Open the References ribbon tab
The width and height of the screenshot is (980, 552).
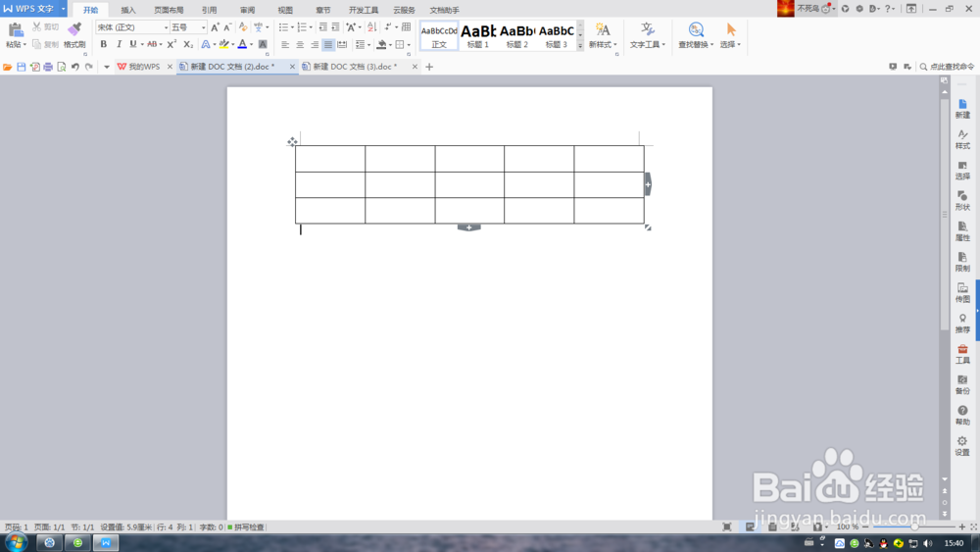[x=210, y=10]
